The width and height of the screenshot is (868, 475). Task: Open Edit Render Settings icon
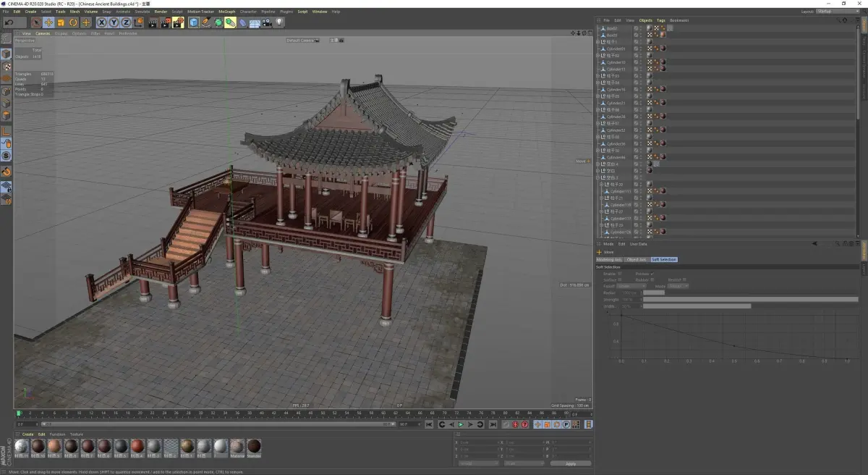pyautogui.click(x=178, y=22)
